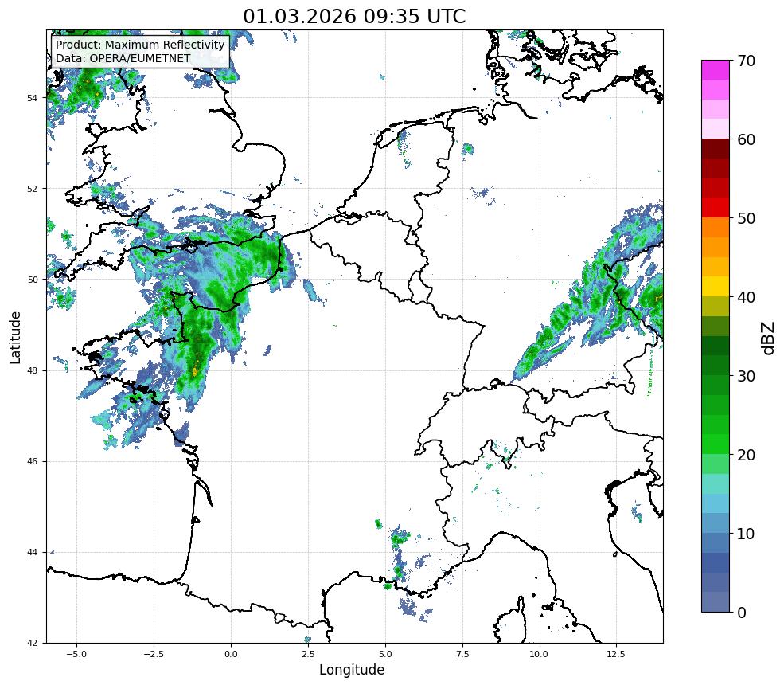Click the colorbar tick label "30"
This screenshot has width=784, height=685.
tap(746, 376)
